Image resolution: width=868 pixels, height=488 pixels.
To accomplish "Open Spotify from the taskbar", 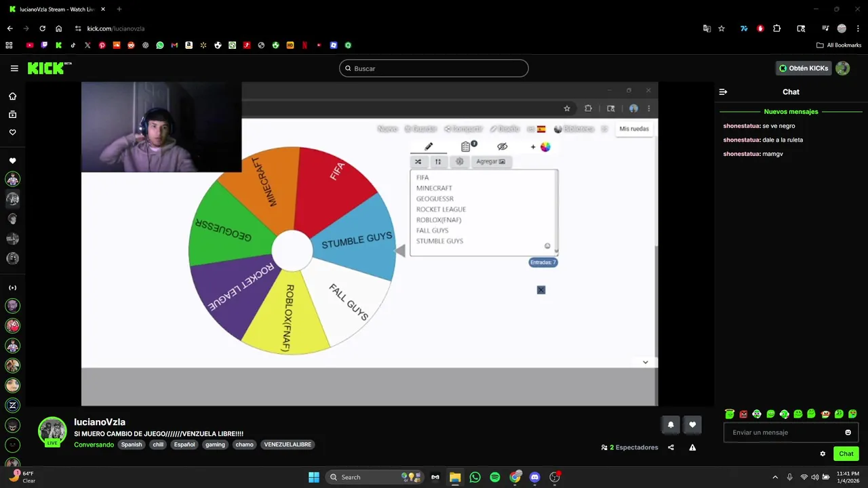I will (495, 477).
